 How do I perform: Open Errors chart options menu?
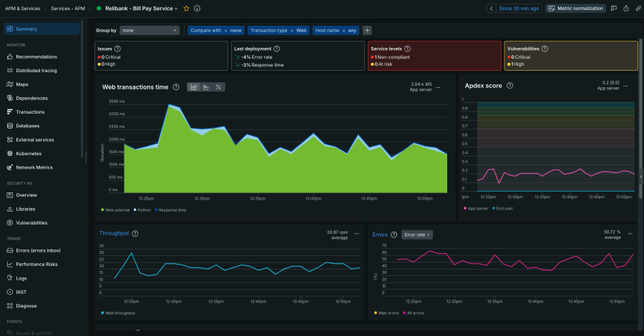click(x=630, y=234)
